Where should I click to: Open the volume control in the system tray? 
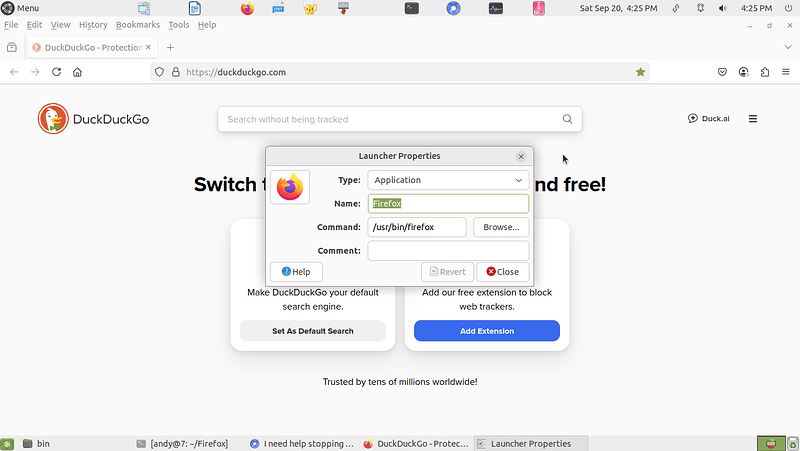tap(722, 8)
